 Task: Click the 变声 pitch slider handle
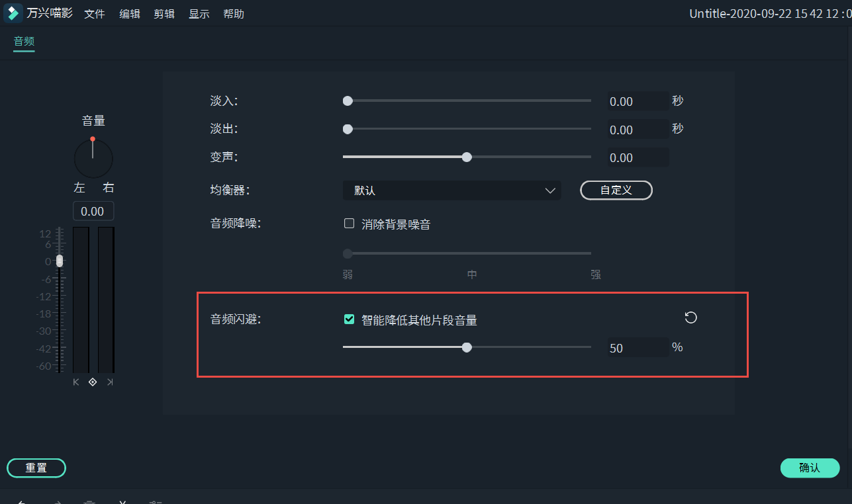(x=466, y=157)
